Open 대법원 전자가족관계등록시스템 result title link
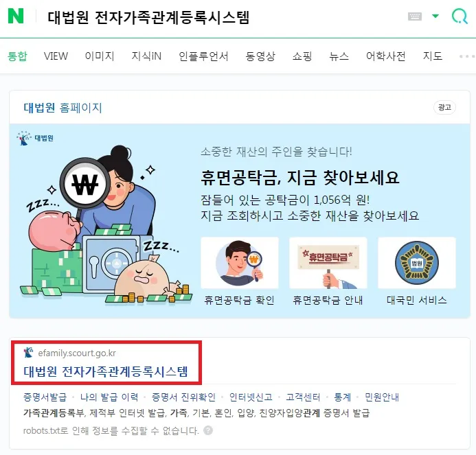Screen dimensions: 476x455 pyautogui.click(x=106, y=371)
